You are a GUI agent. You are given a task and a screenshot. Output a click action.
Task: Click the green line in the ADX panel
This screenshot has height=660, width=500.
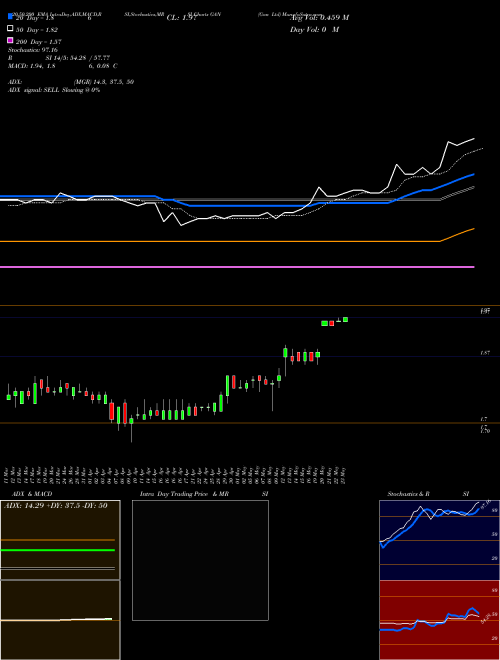pyautogui.click(x=58, y=550)
